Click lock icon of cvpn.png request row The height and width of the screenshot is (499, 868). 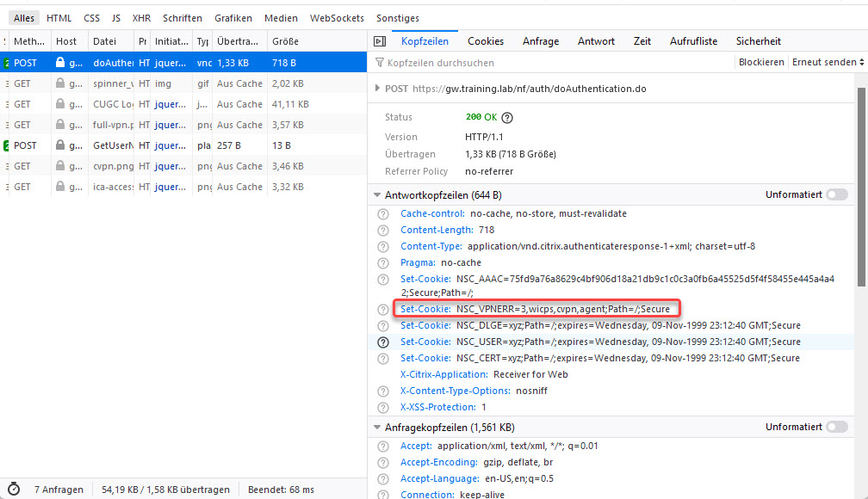[x=60, y=165]
